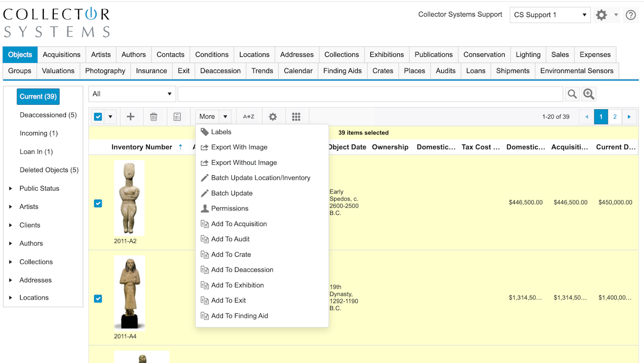This screenshot has width=644, height=363.
Task: Click the trash delete icon in toolbar
Action: pos(154,117)
